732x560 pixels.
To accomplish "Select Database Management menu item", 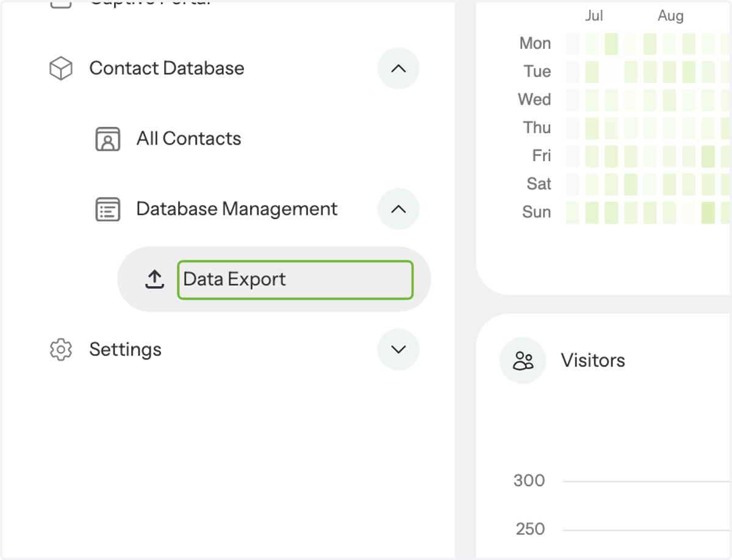I will (237, 209).
